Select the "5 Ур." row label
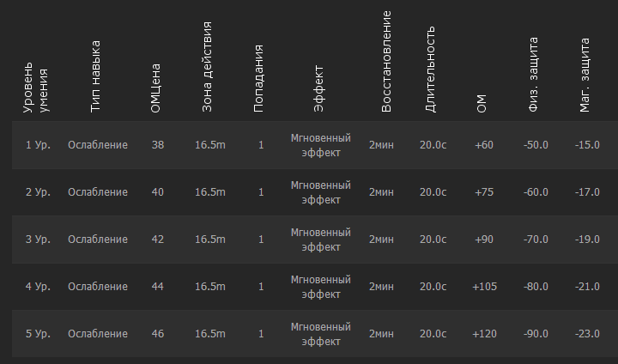The height and width of the screenshot is (364, 618). tap(38, 334)
